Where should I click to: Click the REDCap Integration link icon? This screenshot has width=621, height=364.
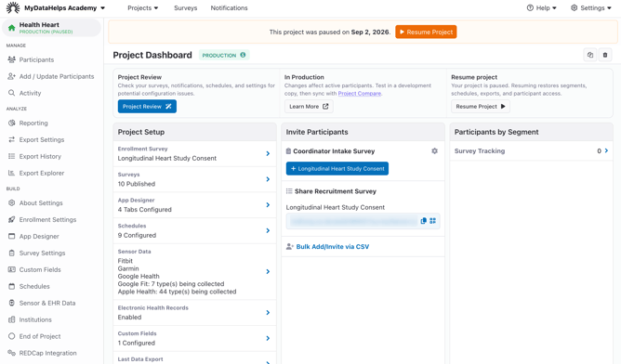[11, 353]
